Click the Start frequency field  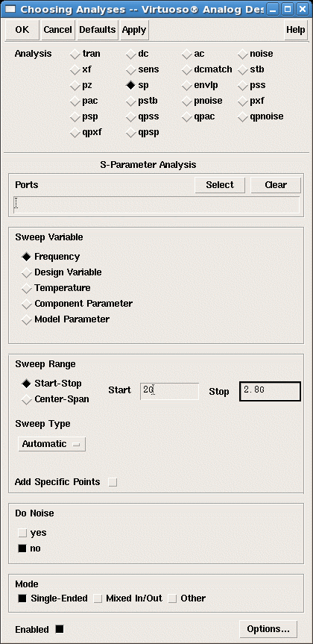169,392
